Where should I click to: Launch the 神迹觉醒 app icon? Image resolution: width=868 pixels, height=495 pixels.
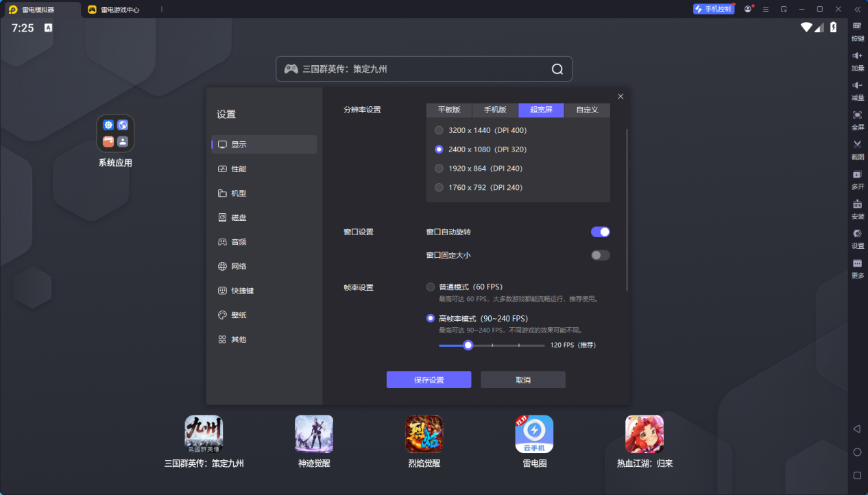coord(313,434)
